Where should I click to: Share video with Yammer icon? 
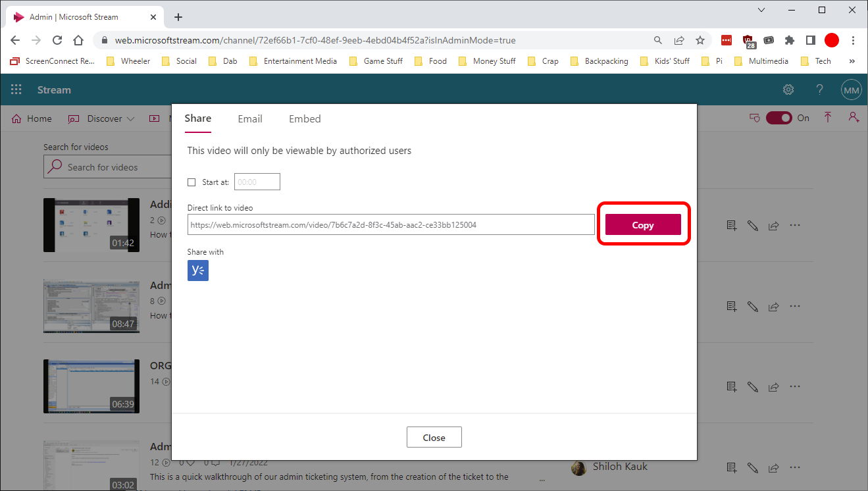[198, 271]
